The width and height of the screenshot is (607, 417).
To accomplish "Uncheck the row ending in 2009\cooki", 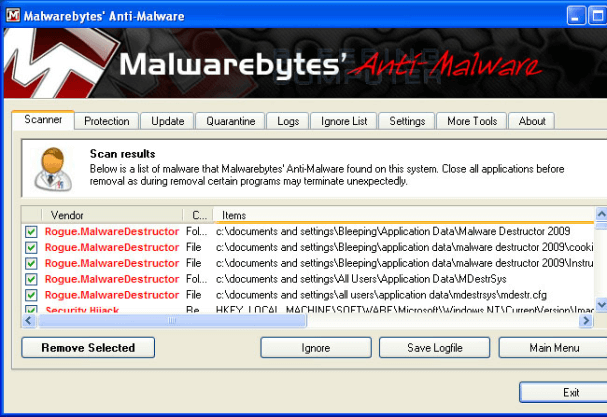I will [x=31, y=247].
